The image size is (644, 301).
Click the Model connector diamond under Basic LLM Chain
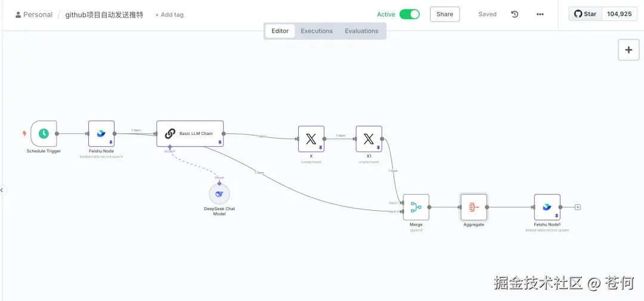click(169, 147)
